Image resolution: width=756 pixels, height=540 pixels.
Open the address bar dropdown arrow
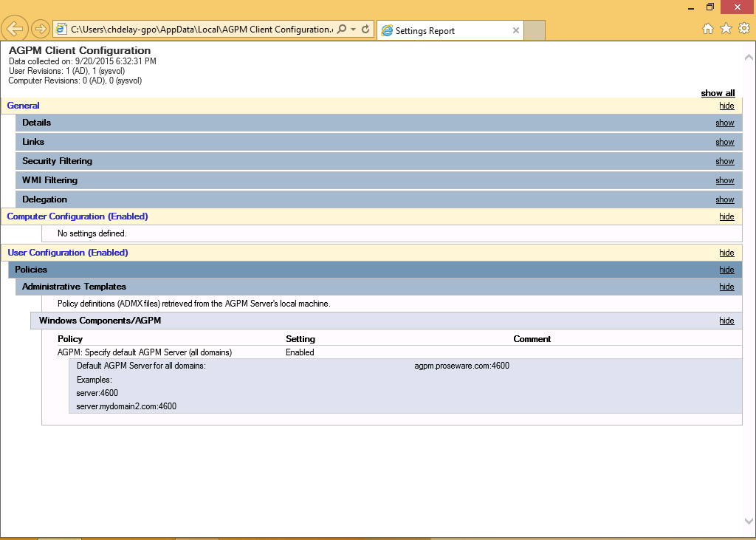click(354, 29)
